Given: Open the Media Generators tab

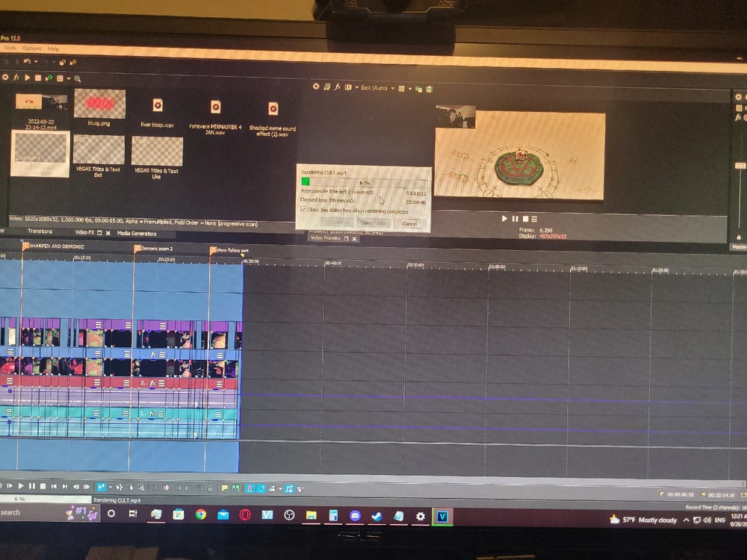Looking at the screenshot, I should (137, 233).
